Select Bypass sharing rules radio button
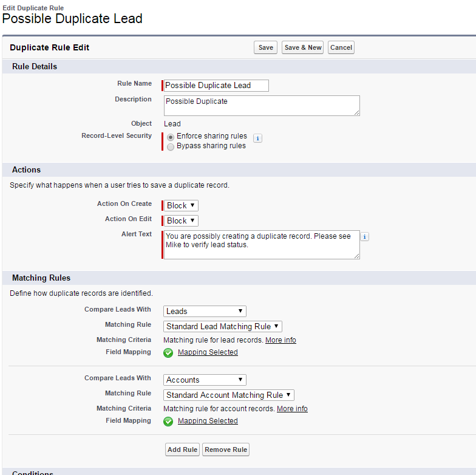This screenshot has width=476, height=475. pyautogui.click(x=171, y=146)
